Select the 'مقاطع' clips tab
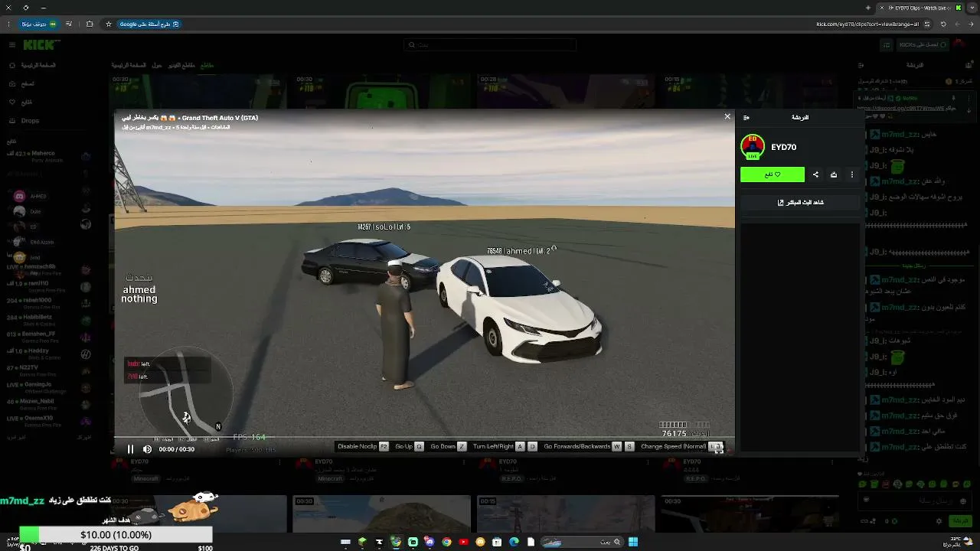 tap(207, 65)
